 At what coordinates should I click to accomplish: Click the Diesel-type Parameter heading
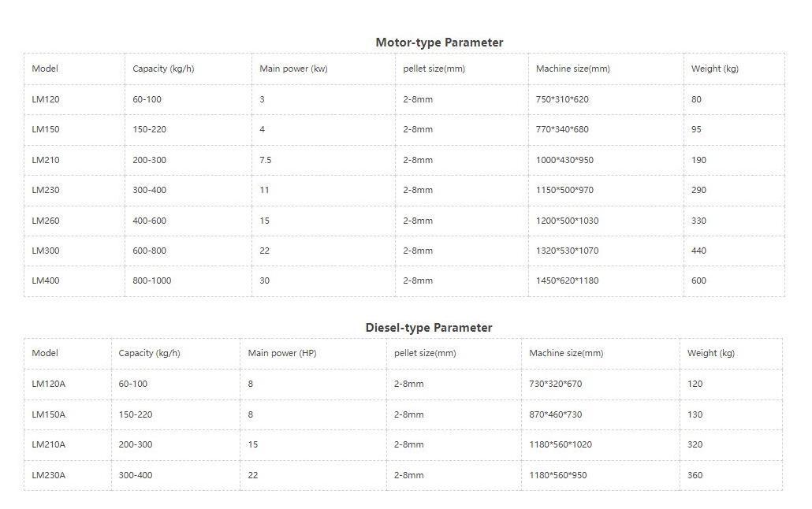pyautogui.click(x=429, y=328)
